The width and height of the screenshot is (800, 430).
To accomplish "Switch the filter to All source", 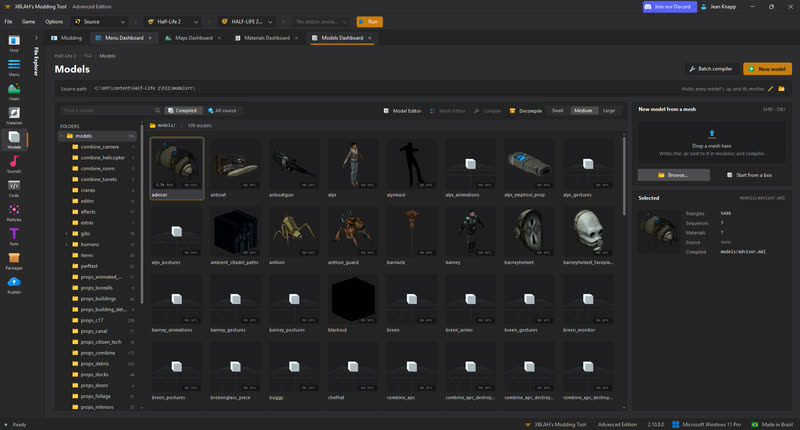I will click(222, 110).
